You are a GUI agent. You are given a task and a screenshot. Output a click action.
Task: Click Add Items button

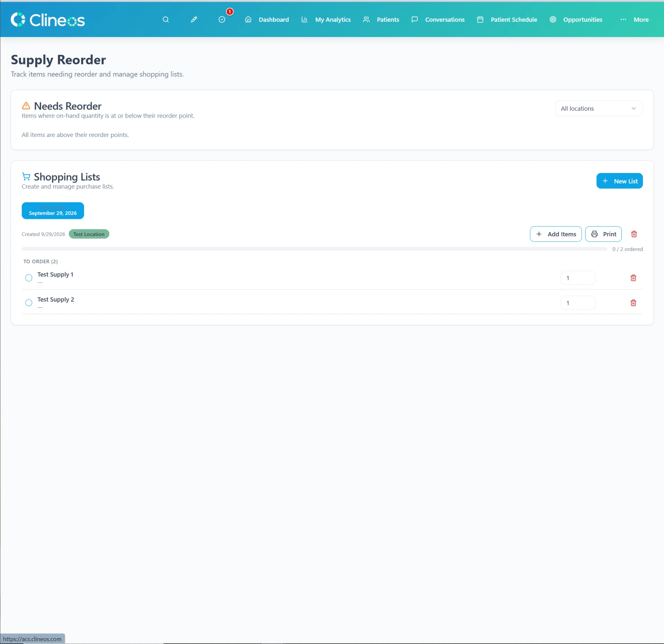pos(555,234)
